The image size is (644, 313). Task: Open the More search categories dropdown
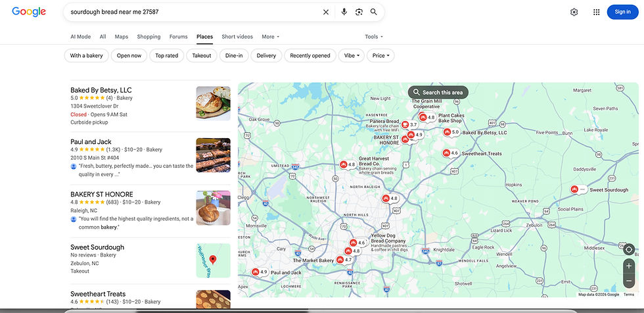click(x=271, y=37)
